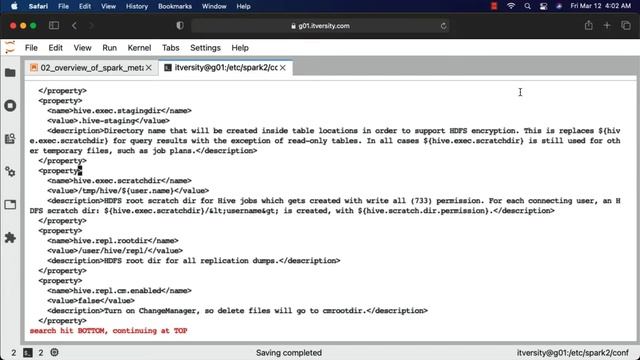Open the table of contents sidebar icon
The width and height of the screenshot is (640, 360).
[x=10, y=138]
